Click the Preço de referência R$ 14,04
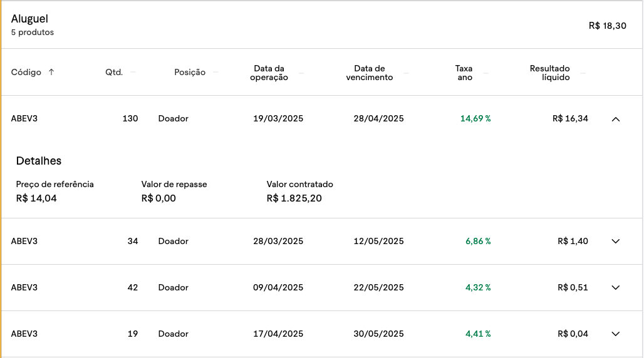Image resolution: width=644 pixels, height=358 pixels. [x=36, y=198]
